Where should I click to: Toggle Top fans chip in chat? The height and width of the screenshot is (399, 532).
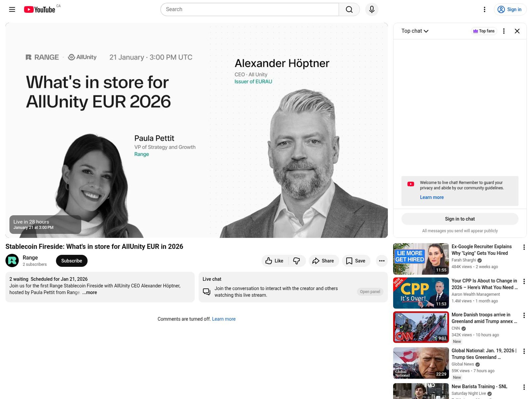point(484,31)
